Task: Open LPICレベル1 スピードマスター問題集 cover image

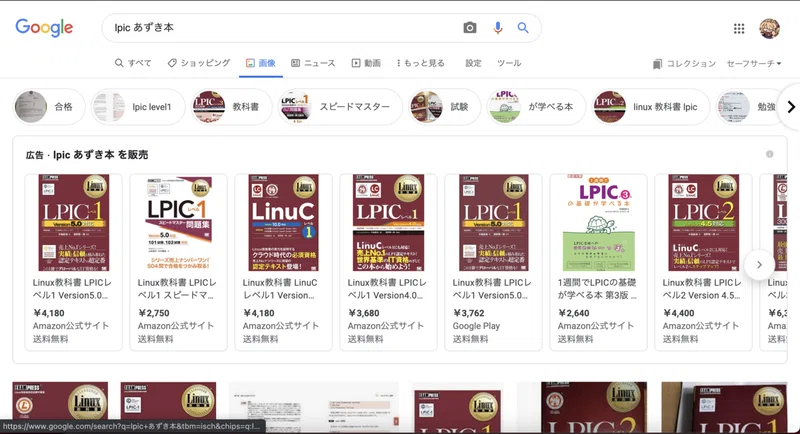Action: (179, 222)
